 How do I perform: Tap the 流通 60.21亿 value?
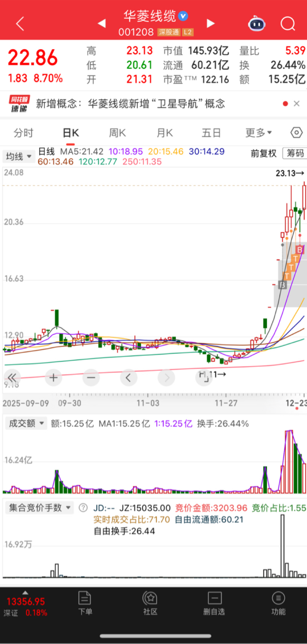coord(210,65)
